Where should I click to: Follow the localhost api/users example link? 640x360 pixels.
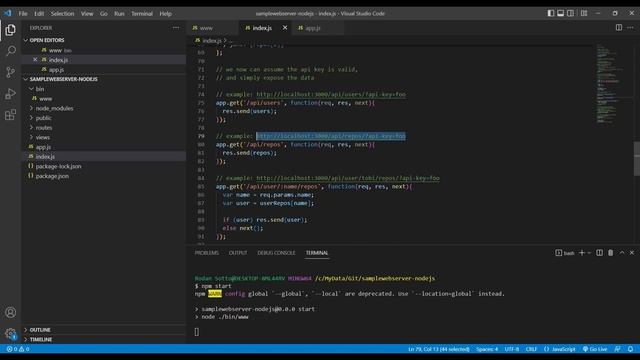[331, 94]
